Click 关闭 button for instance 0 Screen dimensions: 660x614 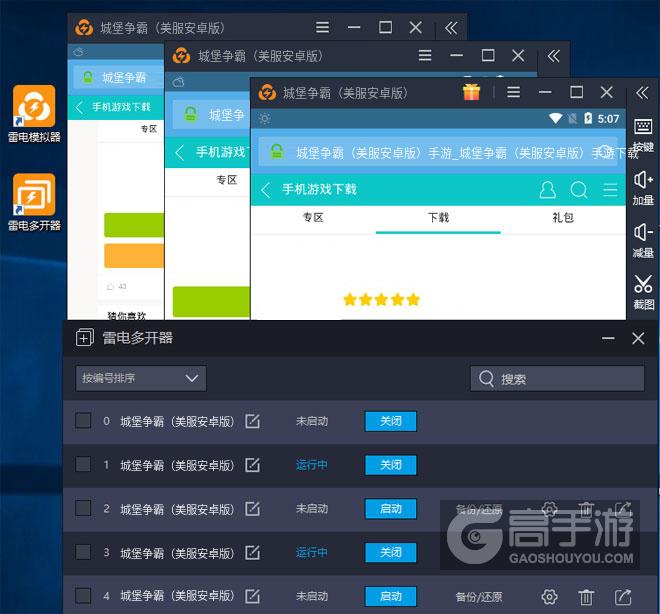click(391, 421)
